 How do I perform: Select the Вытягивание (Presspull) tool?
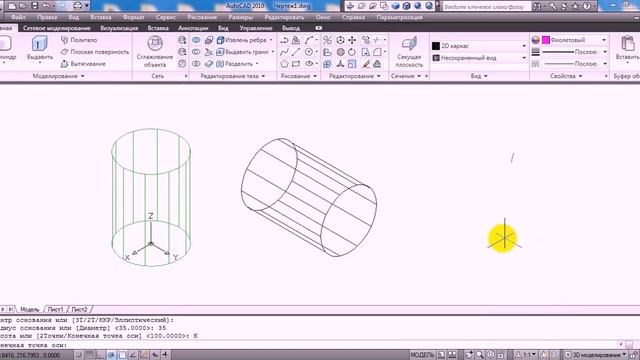coord(83,64)
